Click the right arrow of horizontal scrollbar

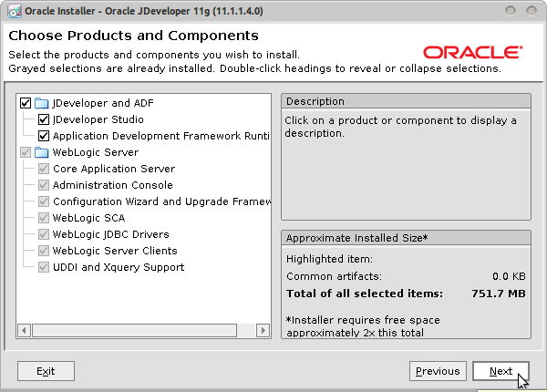click(x=263, y=330)
